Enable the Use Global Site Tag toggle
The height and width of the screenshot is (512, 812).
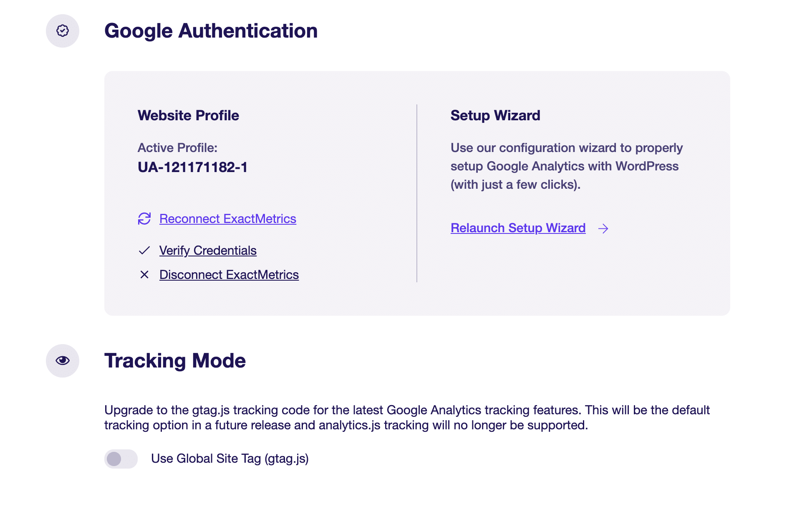pos(121,459)
